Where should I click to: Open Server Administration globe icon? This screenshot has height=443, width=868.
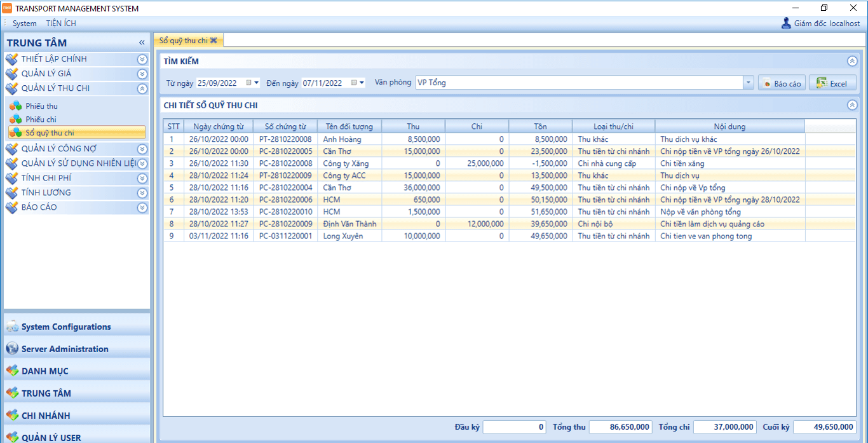click(x=12, y=349)
